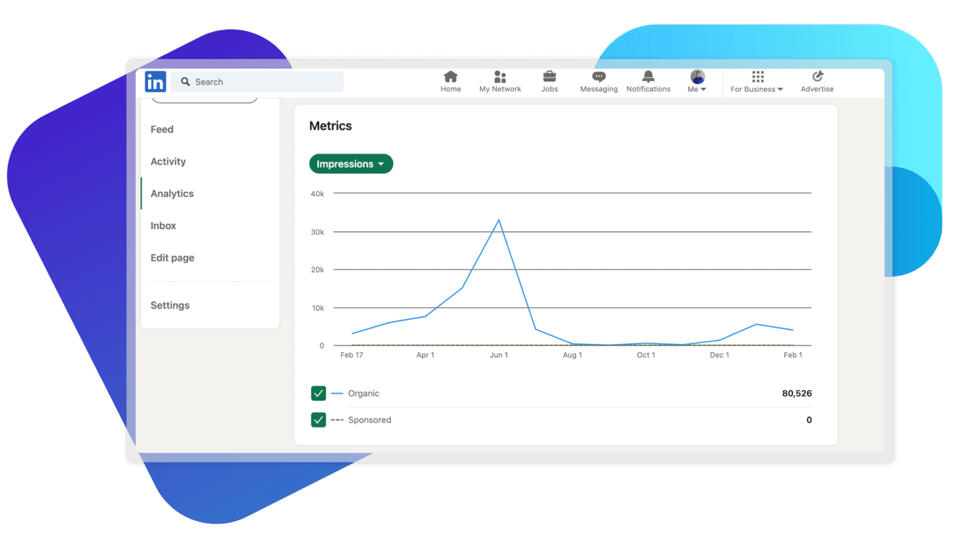Open Notifications bell icon
The image size is (980, 551).
click(648, 77)
